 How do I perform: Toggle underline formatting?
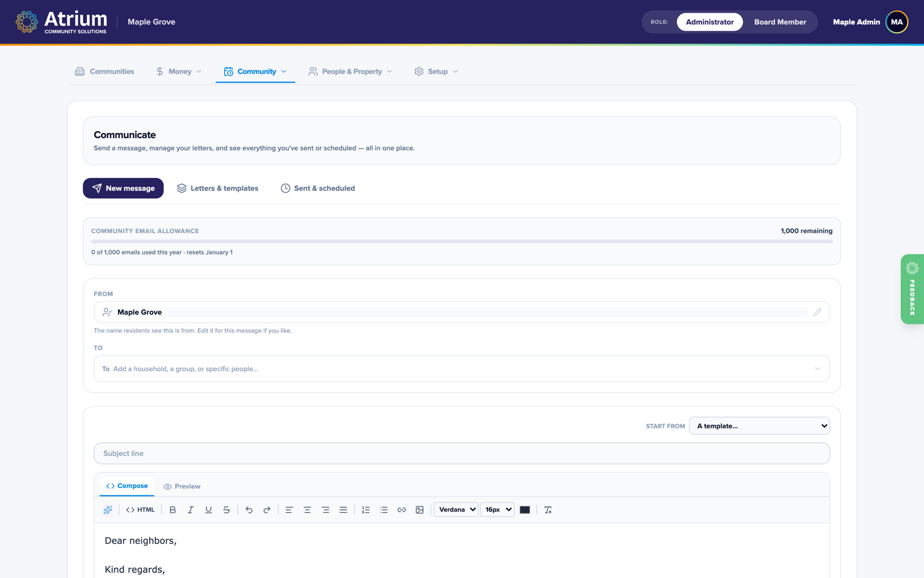click(x=208, y=510)
